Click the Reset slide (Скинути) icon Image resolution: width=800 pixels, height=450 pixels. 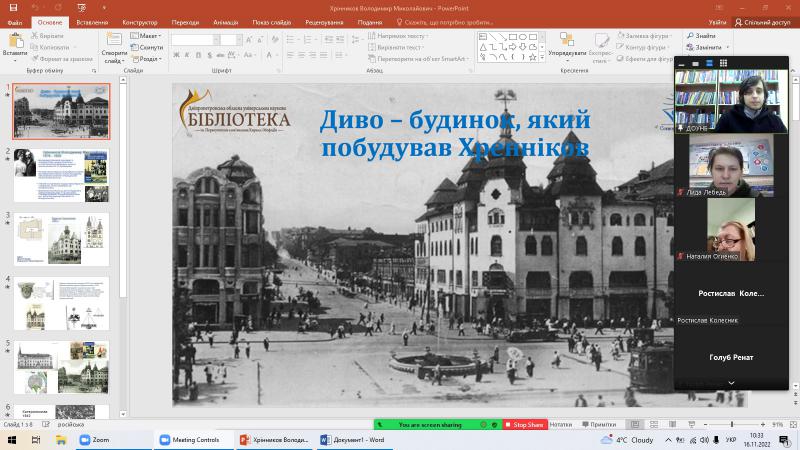[134, 47]
